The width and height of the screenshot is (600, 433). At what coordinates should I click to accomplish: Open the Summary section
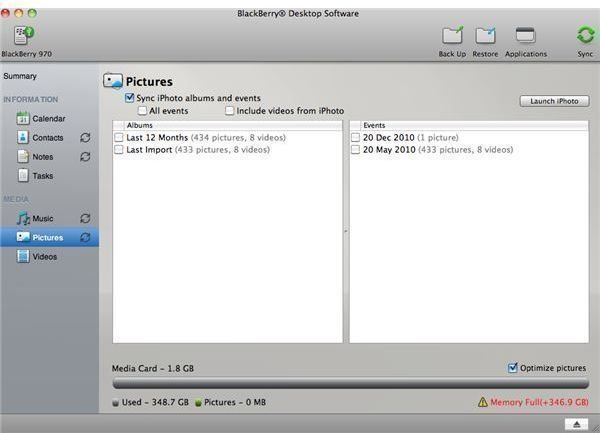click(20, 76)
